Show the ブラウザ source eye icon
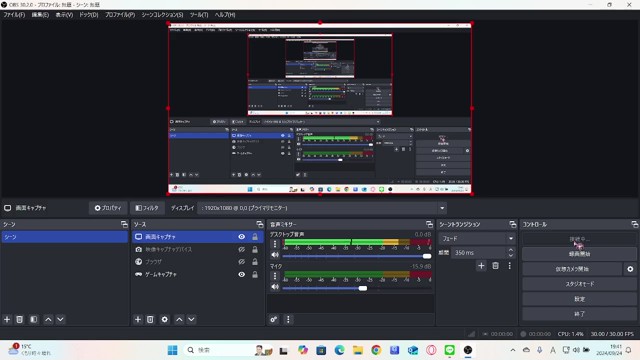Screen dimensions: 640x360 pyautogui.click(x=242, y=262)
